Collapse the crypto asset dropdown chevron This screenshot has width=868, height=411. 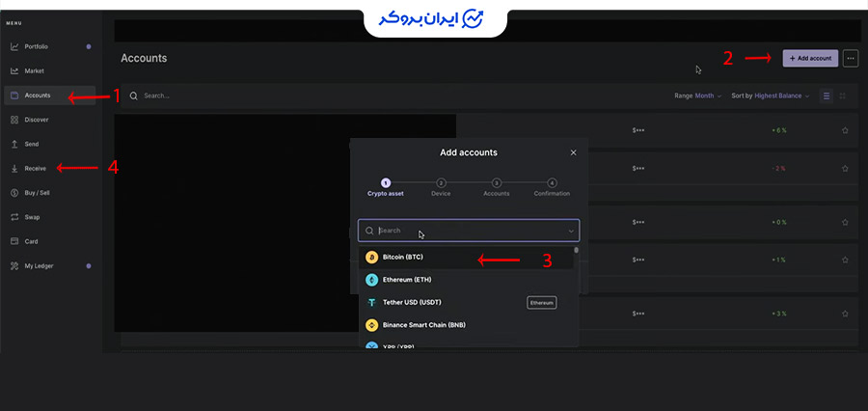click(571, 231)
